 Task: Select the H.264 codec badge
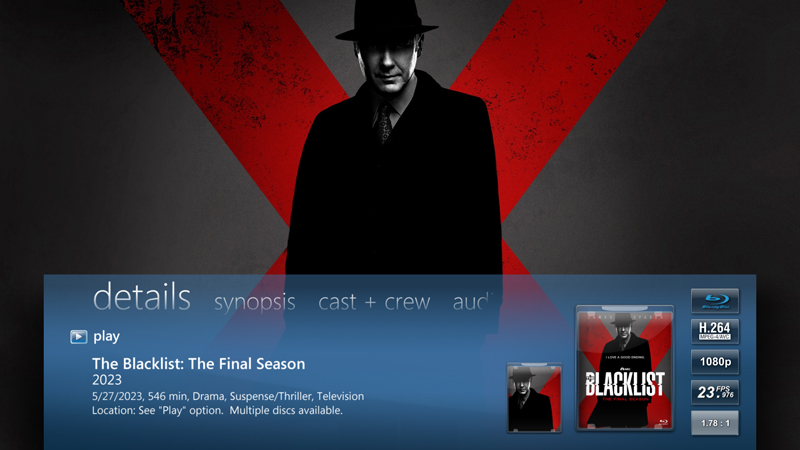[715, 331]
